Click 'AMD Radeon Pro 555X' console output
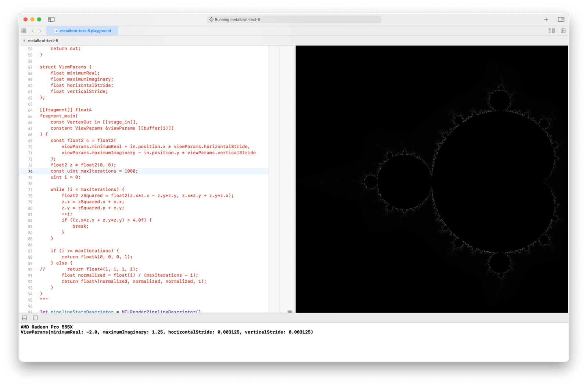 (47, 327)
